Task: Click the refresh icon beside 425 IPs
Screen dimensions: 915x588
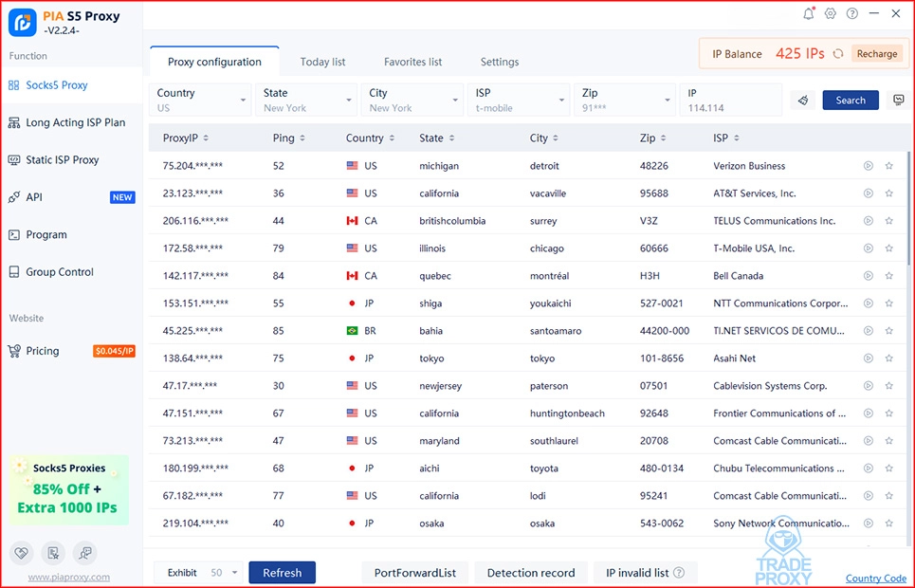Action: click(x=838, y=54)
